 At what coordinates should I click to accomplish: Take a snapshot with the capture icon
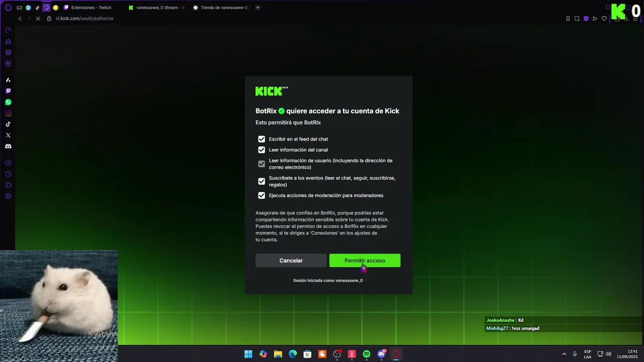point(577,19)
